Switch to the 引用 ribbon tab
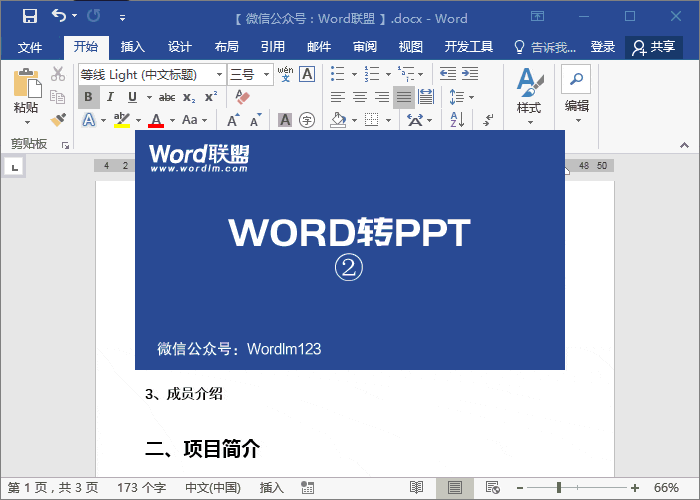This screenshot has height=500, width=700. pyautogui.click(x=272, y=46)
